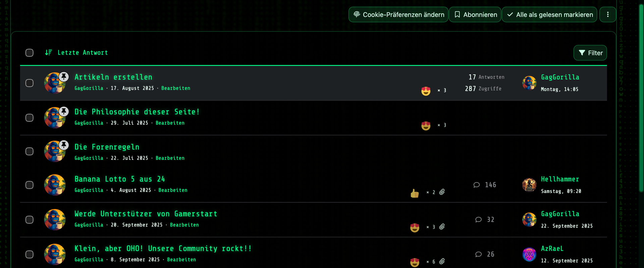
Task: Open Cookie-Präferenzen ändern
Action: pos(398,15)
